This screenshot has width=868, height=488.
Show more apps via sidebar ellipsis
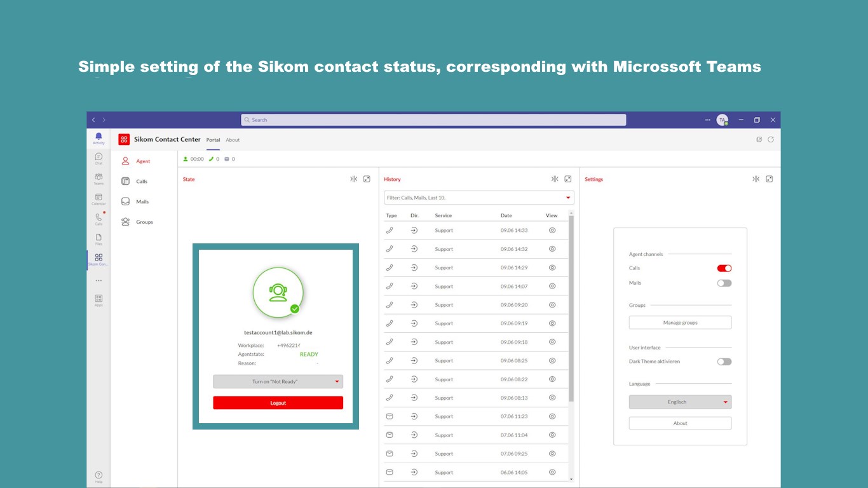point(98,280)
